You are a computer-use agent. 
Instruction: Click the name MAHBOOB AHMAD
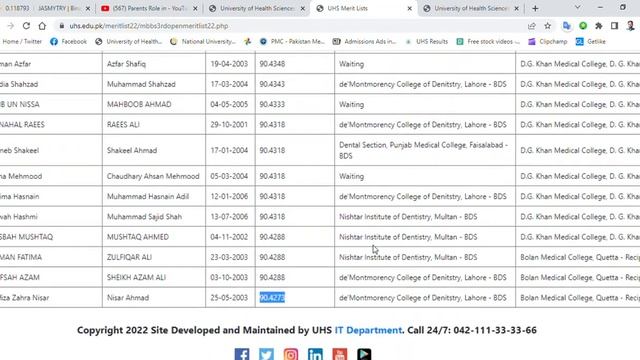click(139, 104)
